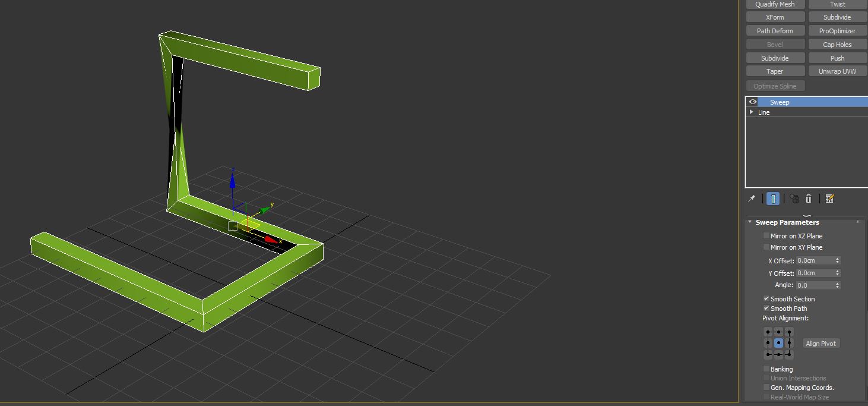Viewport: 868px width, 406px height.
Task: Delete the Sweep modifier with trash icon
Action: [x=809, y=199]
